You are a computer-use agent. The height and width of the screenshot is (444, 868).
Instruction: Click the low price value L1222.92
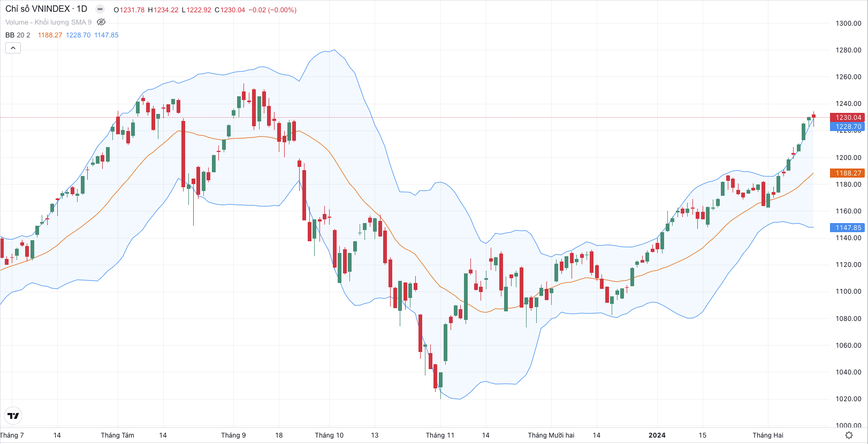[x=196, y=10]
